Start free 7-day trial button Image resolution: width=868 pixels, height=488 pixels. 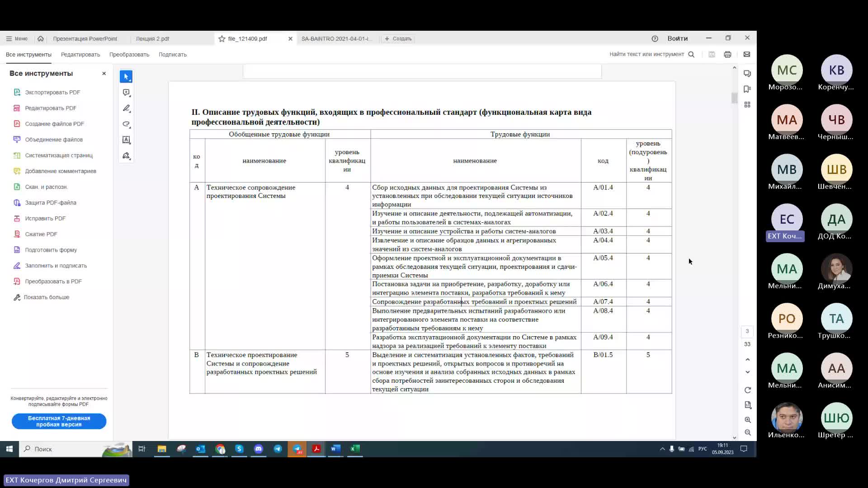coord(59,421)
